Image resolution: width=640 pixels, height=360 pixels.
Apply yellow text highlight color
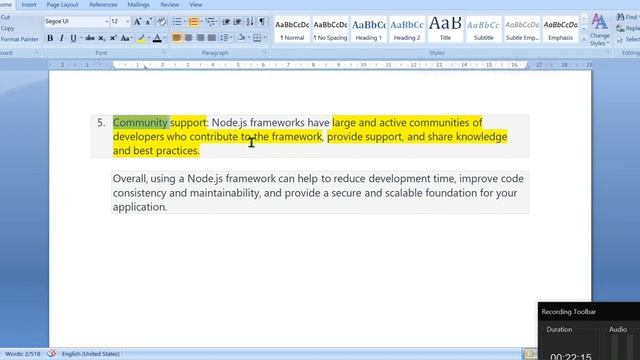141,38
